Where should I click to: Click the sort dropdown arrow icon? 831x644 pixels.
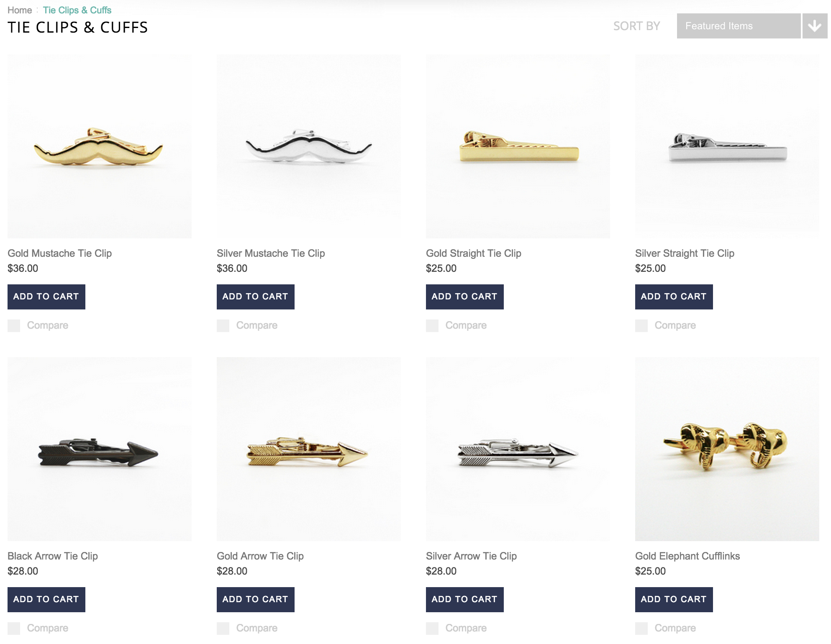click(x=815, y=26)
